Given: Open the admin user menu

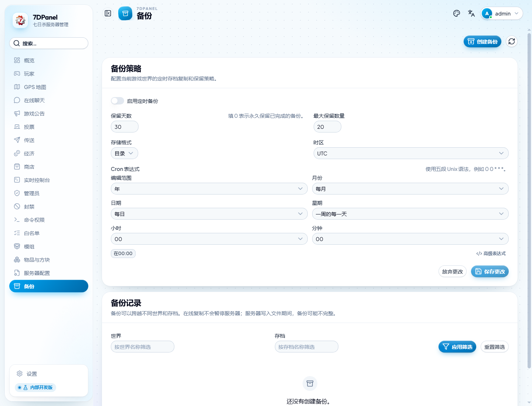Looking at the screenshot, I should [502, 13].
